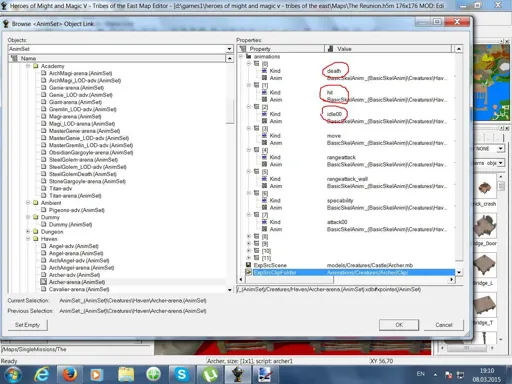Select Cavalier-arena (AnimSet) item
The width and height of the screenshot is (512, 384).
pyautogui.click(x=79, y=289)
